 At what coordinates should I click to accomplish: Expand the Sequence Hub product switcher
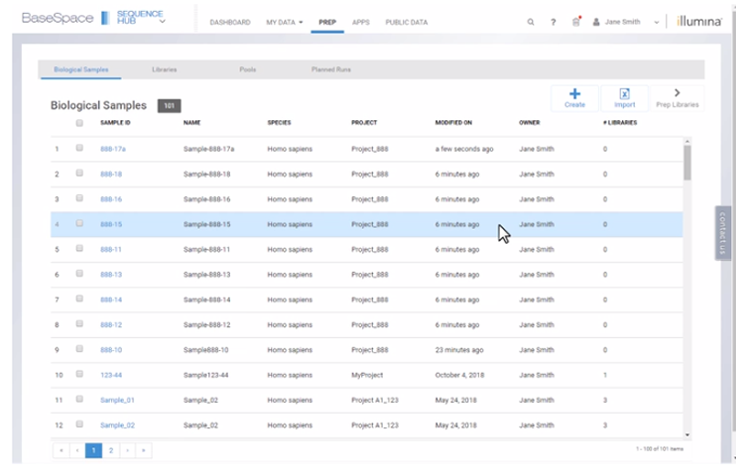pyautogui.click(x=162, y=21)
